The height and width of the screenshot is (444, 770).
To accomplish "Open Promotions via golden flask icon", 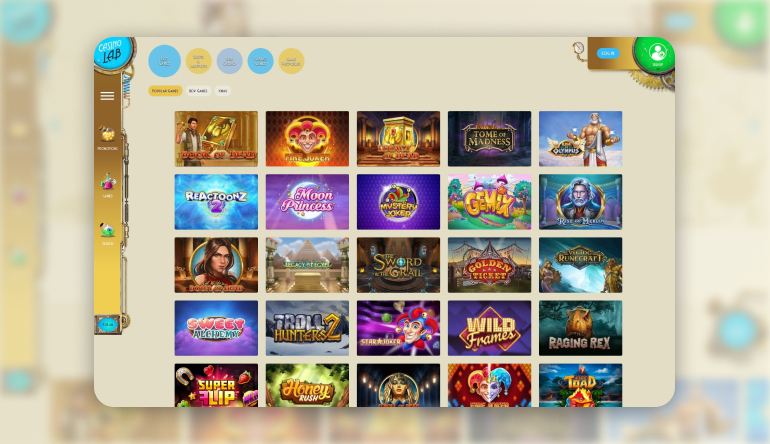I will click(107, 135).
